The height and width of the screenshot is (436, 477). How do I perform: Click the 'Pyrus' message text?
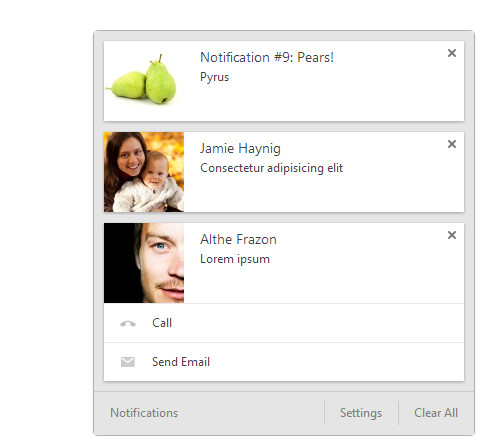[x=214, y=77]
